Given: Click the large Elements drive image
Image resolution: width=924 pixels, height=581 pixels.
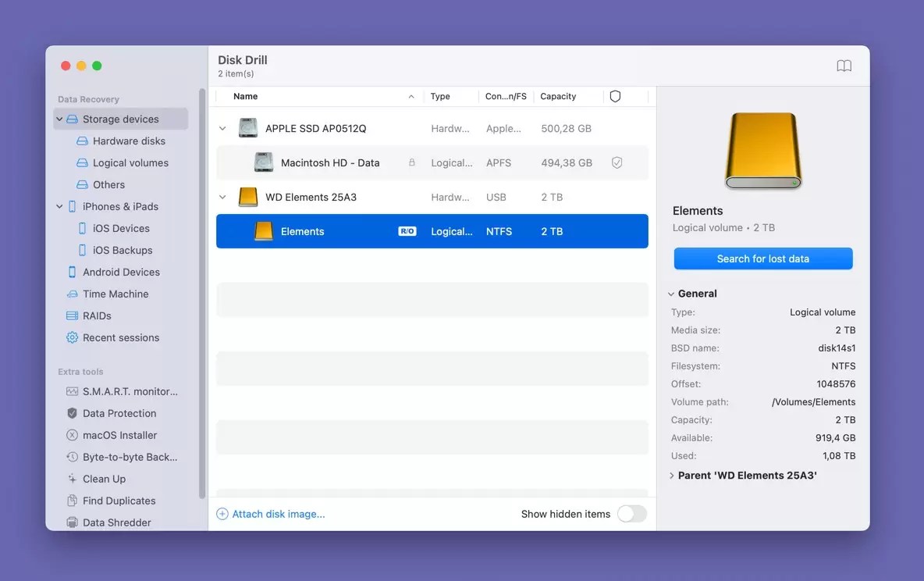Looking at the screenshot, I should click(x=763, y=151).
